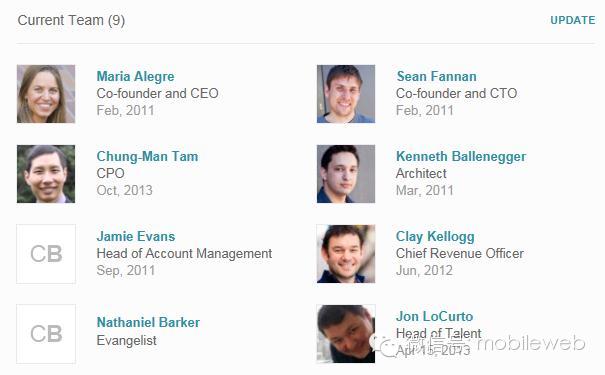This screenshot has height=375, width=605.
Task: Open Clay Kellogg's profile photo
Action: pyautogui.click(x=346, y=254)
